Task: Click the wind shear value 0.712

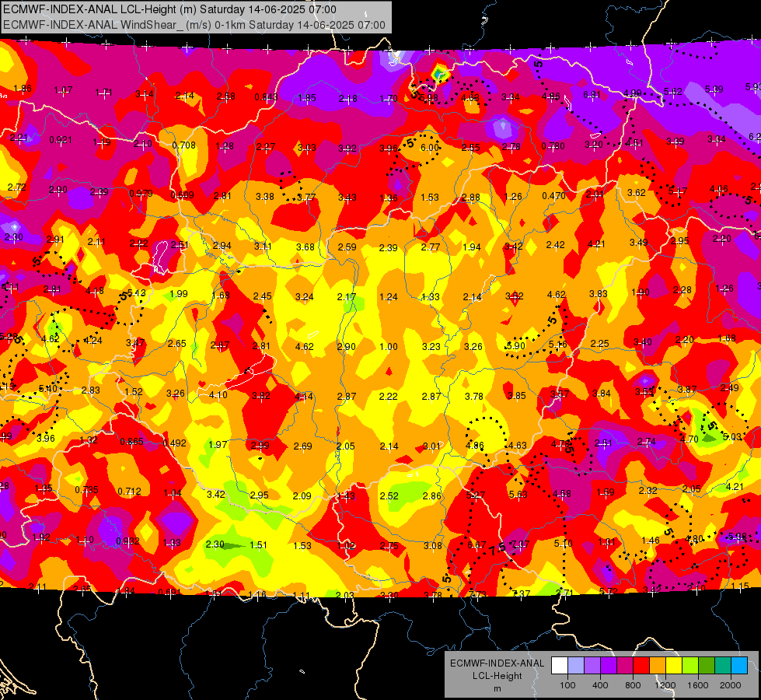Action: click(129, 491)
